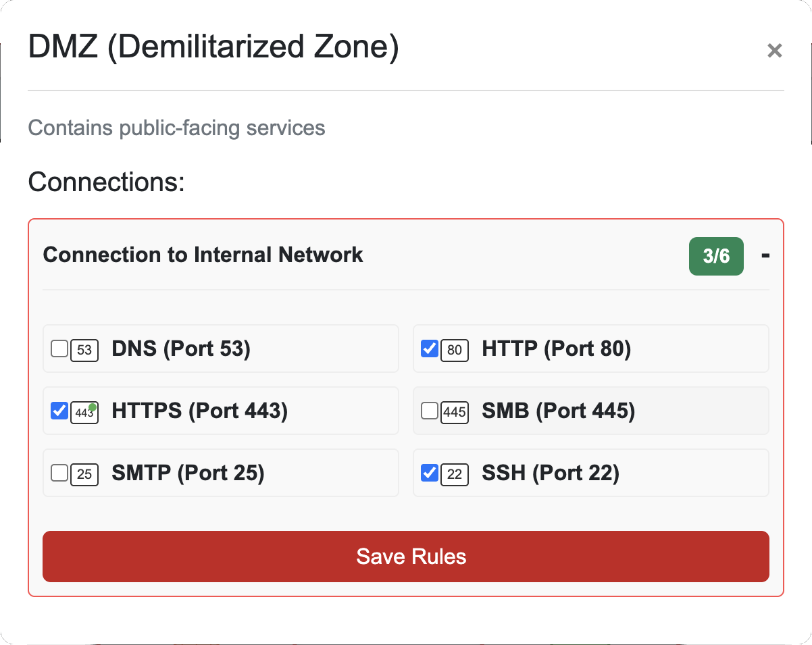Enable the DNS Port 53 checkbox
Image resolution: width=812 pixels, height=645 pixels.
coord(59,349)
